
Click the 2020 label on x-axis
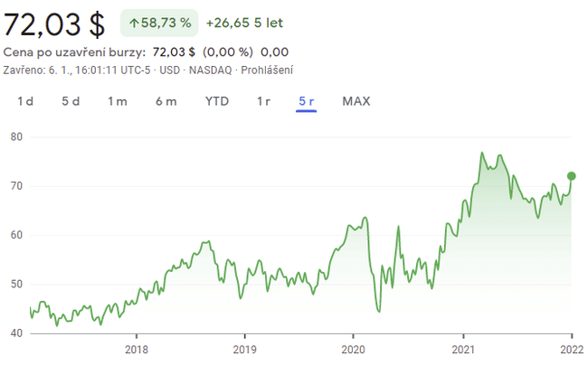[354, 350]
